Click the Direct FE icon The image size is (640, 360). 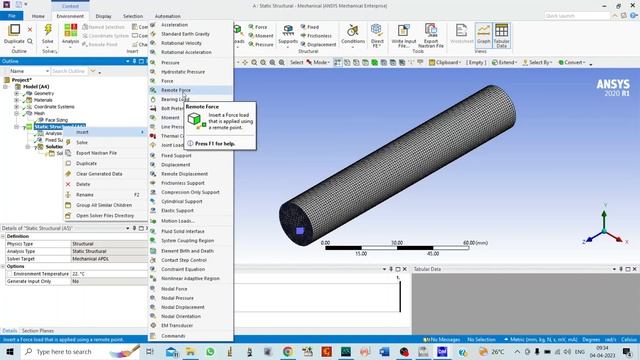pyautogui.click(x=376, y=30)
